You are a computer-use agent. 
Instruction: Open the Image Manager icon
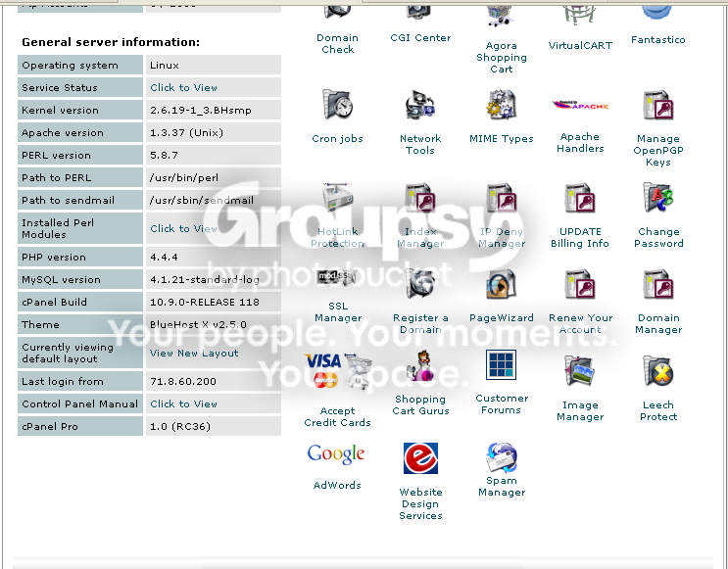click(x=580, y=371)
